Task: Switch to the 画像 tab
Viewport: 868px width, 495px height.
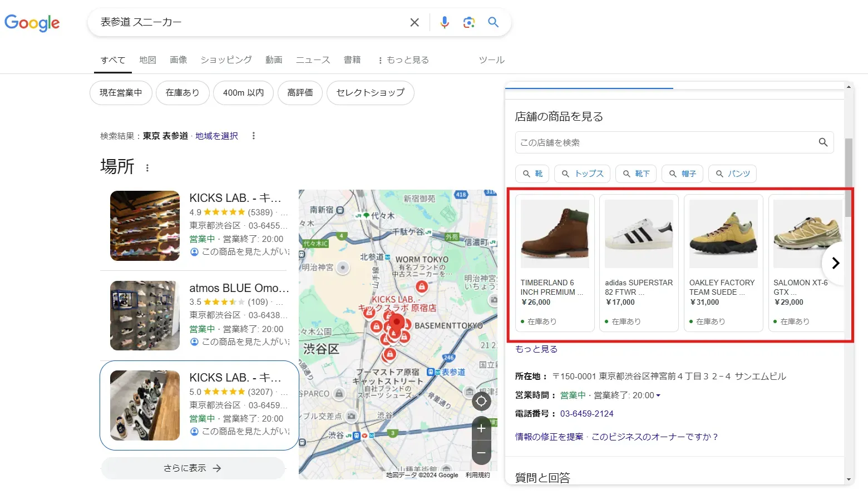Action: [x=178, y=60]
